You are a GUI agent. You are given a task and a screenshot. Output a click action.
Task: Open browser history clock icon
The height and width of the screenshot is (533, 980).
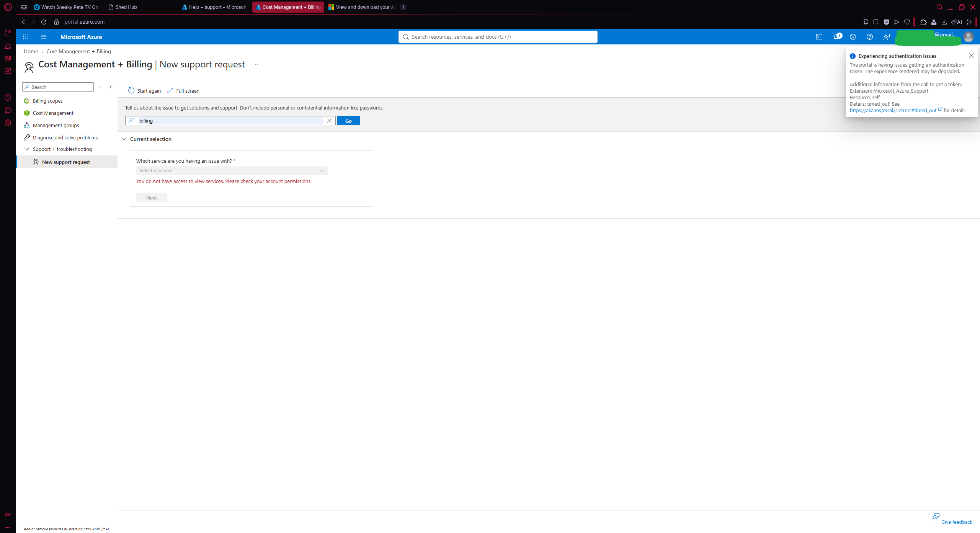(x=8, y=98)
